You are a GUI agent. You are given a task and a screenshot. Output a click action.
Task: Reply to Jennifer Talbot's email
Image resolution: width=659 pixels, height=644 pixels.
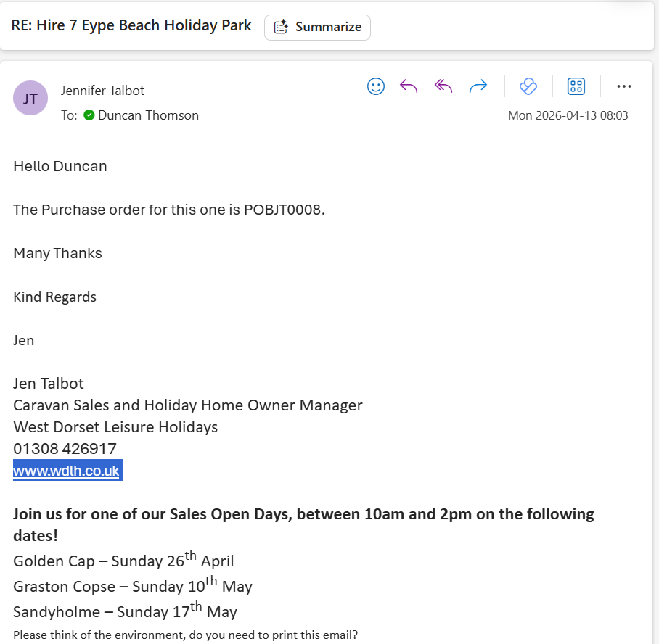pos(409,87)
